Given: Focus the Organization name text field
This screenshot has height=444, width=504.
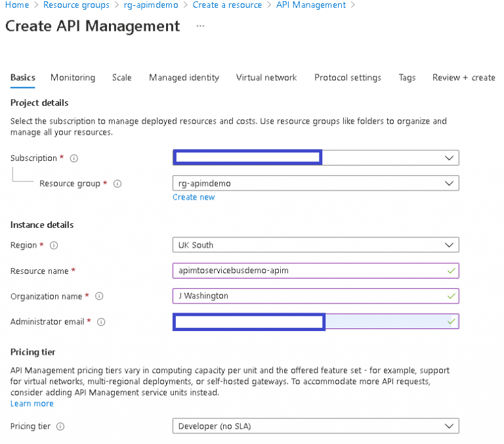Looking at the screenshot, I should [x=308, y=296].
